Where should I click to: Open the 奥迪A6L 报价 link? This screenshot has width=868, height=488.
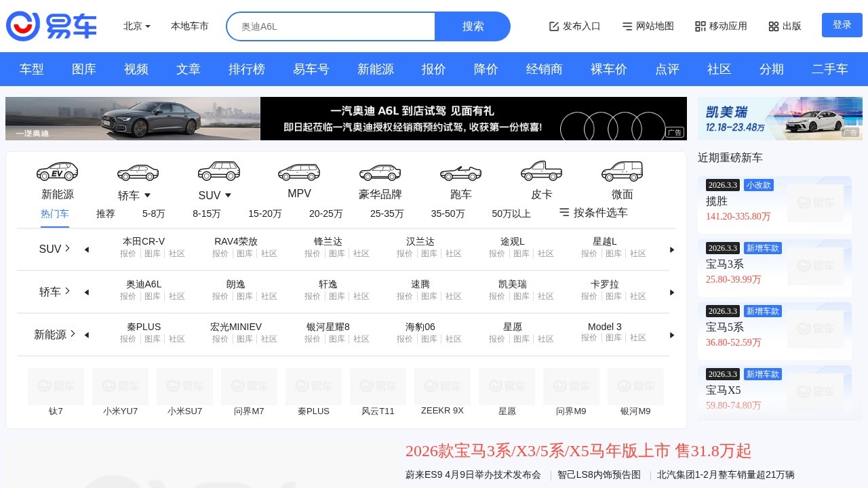tap(127, 296)
